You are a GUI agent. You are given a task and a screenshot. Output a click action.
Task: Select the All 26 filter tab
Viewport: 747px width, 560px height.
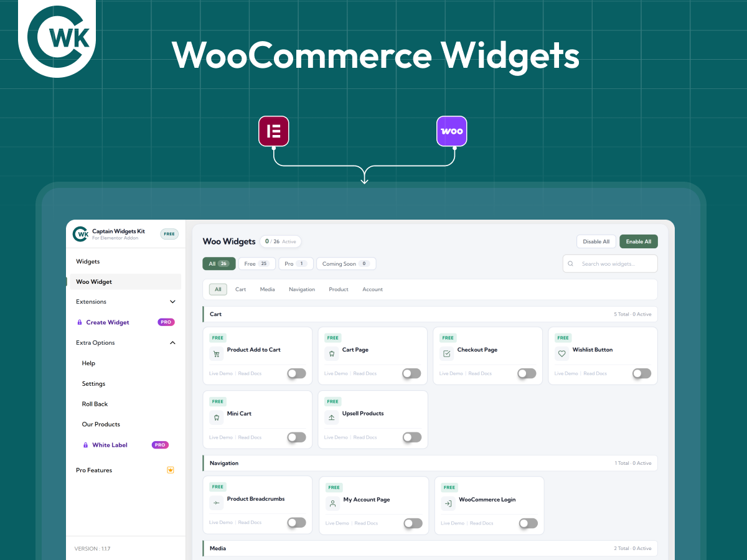(x=219, y=264)
